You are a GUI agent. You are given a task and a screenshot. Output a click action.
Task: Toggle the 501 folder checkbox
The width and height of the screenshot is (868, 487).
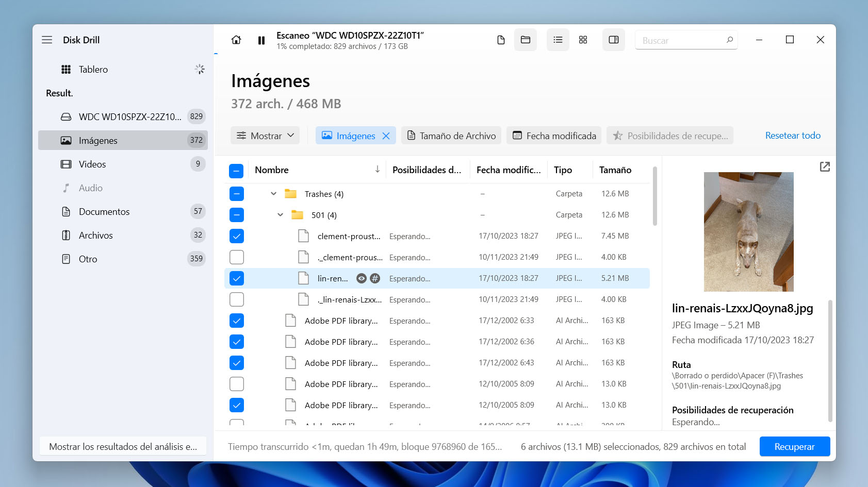[237, 215]
